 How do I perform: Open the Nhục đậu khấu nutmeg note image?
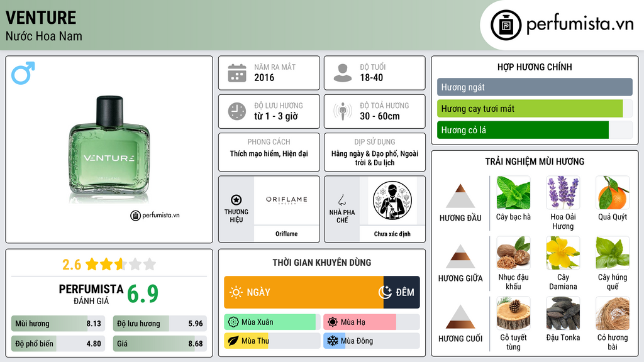513,253
